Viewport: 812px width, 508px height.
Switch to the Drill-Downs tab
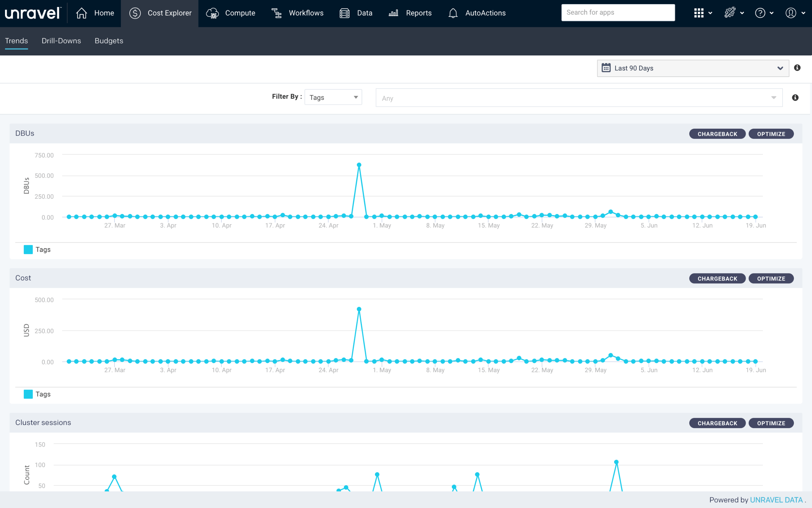[x=61, y=41]
